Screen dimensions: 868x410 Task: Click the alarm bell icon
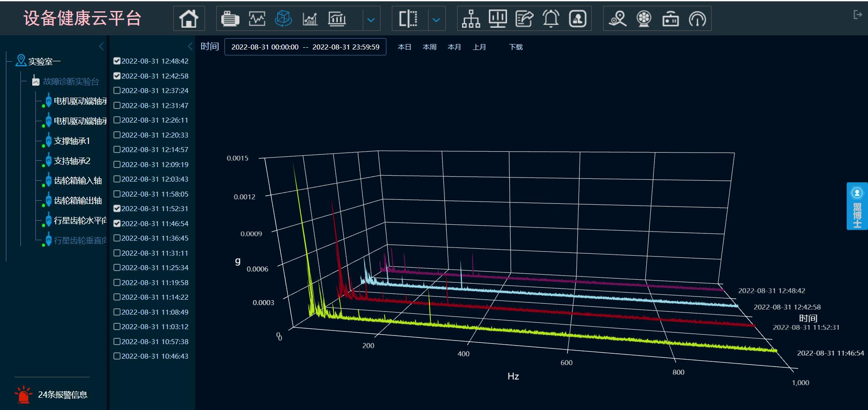(551, 19)
